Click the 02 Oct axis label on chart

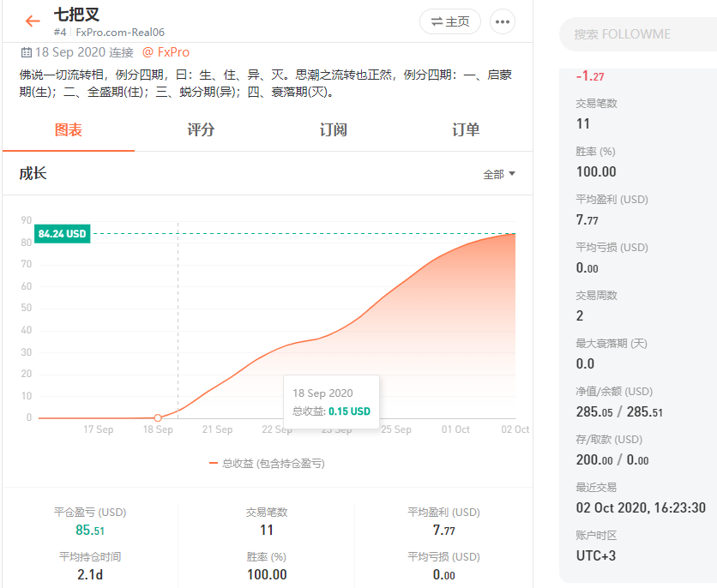(515, 429)
